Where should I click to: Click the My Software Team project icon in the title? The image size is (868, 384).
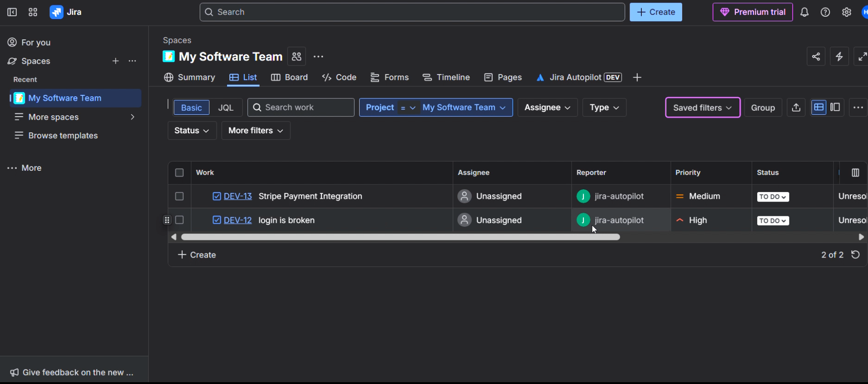169,56
